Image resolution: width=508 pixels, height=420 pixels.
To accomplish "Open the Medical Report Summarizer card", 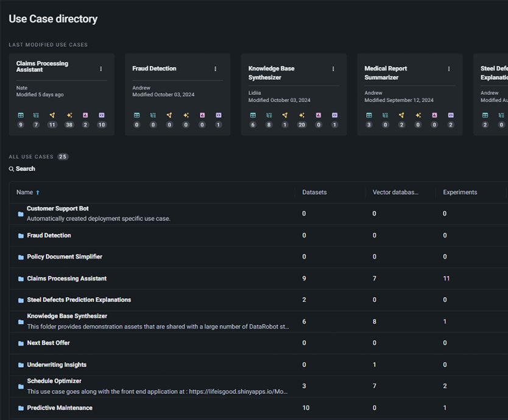I will click(x=410, y=94).
